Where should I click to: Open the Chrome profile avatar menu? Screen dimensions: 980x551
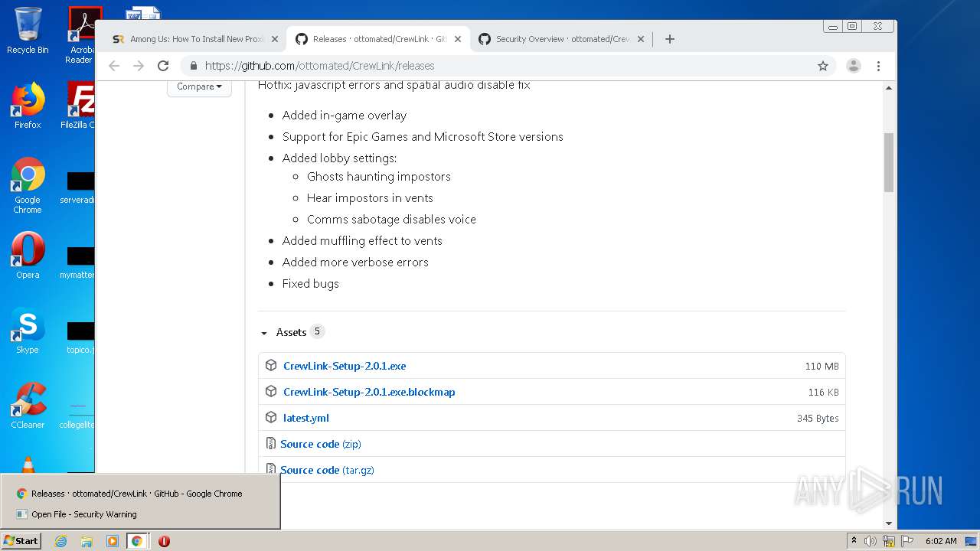coord(854,66)
